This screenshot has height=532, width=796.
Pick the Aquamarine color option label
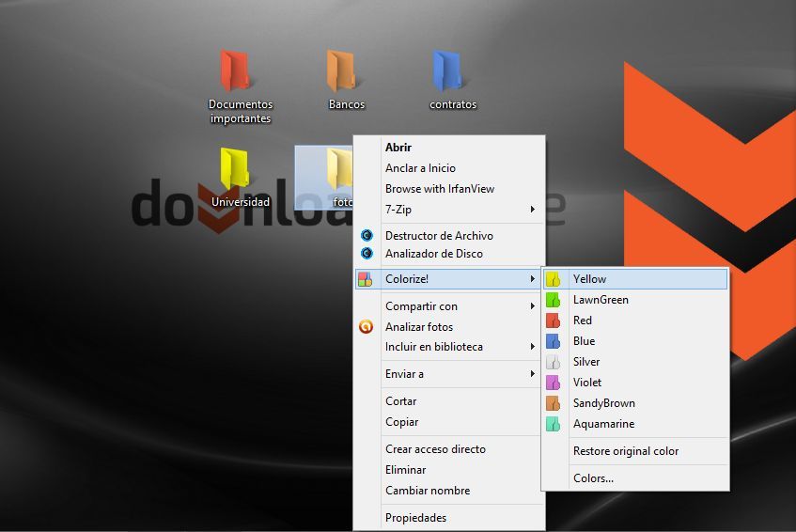coord(603,424)
